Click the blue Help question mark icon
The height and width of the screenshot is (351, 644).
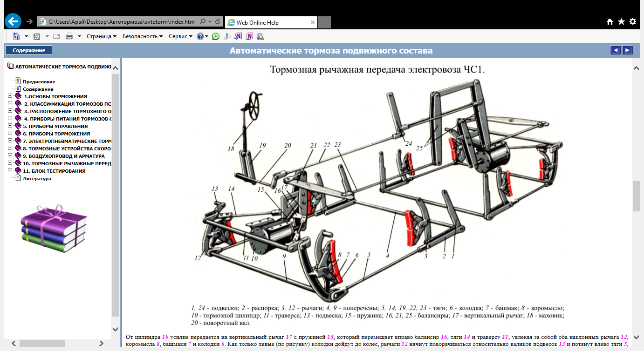(200, 36)
